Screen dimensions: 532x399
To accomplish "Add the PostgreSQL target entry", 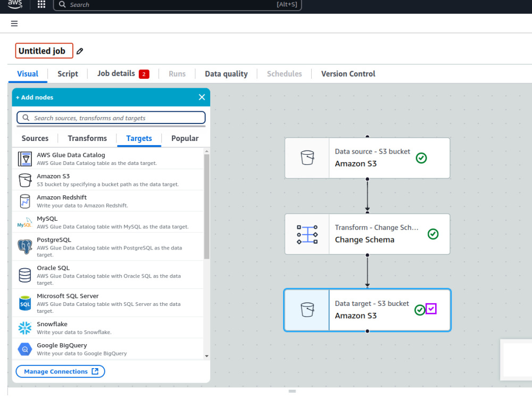I will pos(108,247).
